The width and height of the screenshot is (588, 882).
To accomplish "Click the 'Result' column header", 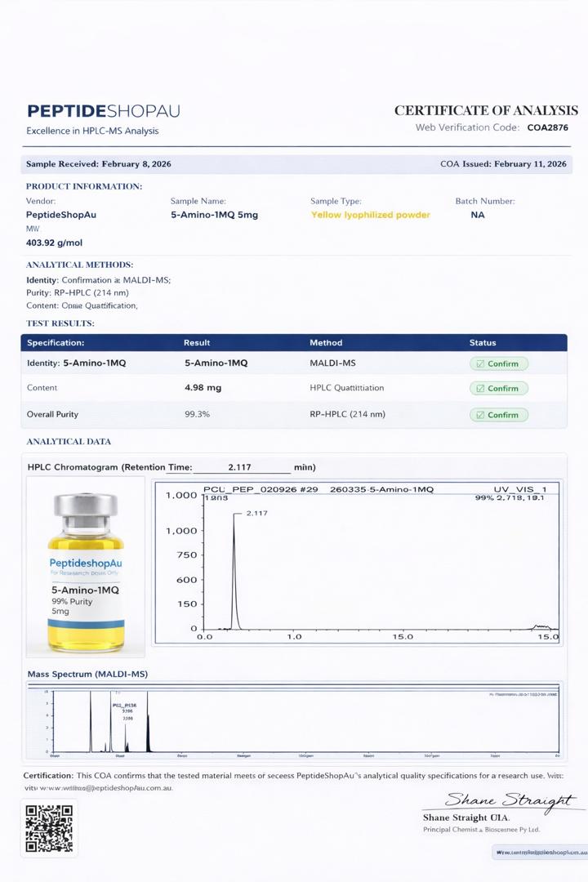I will [197, 342].
